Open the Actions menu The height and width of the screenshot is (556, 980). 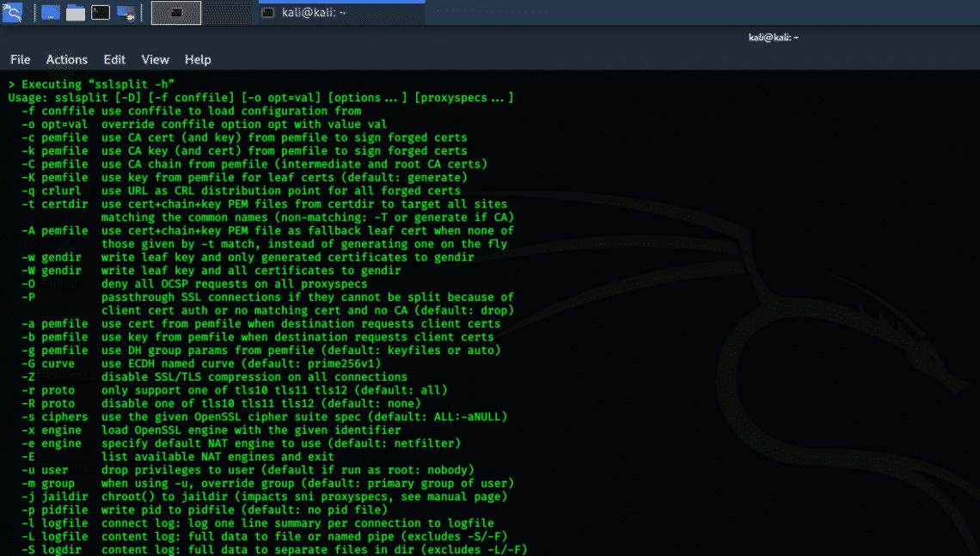(x=66, y=59)
